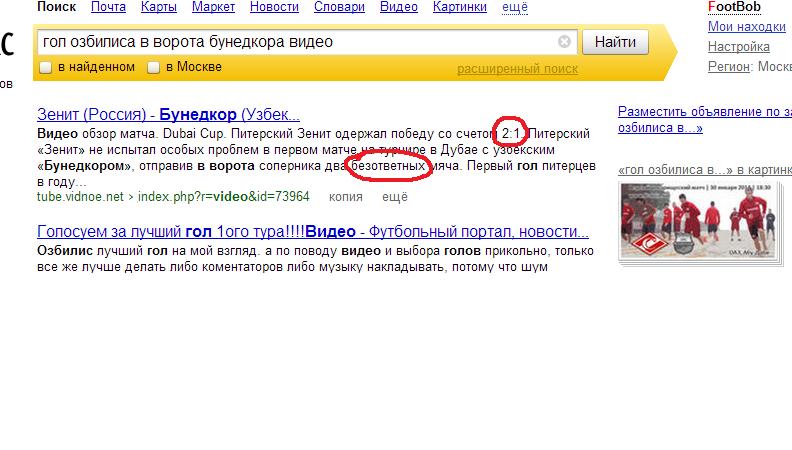Tick the 'в Москве' checkbox

pos(153,67)
